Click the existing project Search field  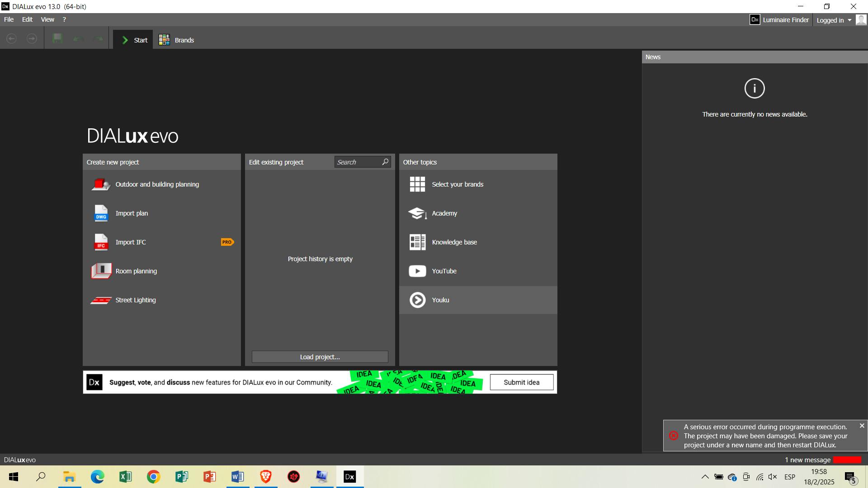(358, 162)
